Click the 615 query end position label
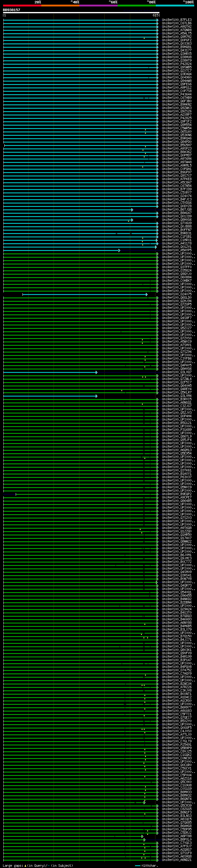This screenshot has width=197, height=868. pos(155,15)
